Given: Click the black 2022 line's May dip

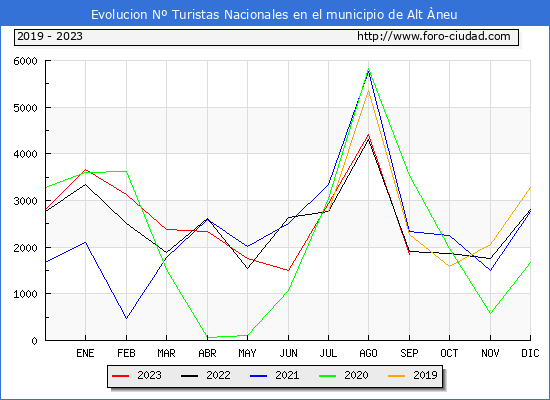Looking at the screenshot, I should coord(248,268).
